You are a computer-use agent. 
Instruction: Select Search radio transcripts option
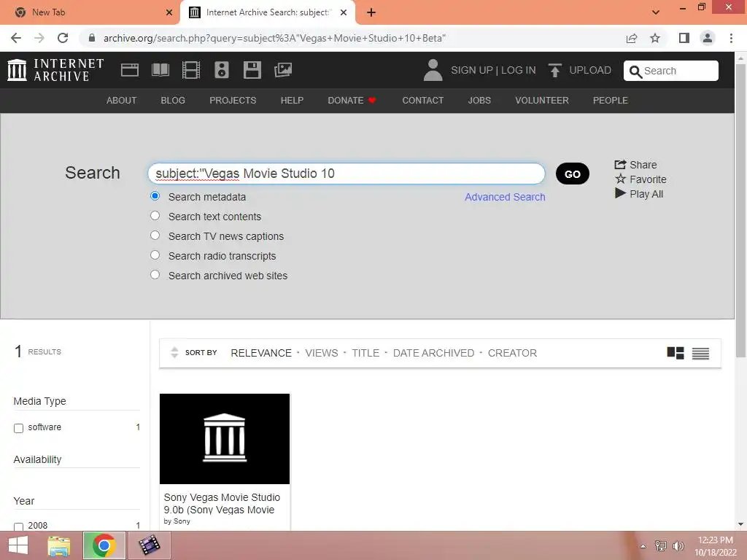tap(155, 254)
